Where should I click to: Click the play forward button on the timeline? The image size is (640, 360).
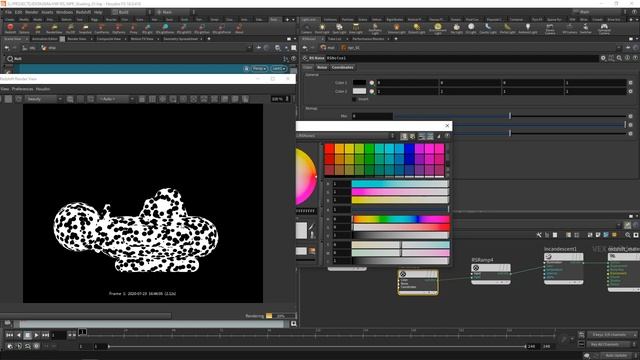point(36,335)
